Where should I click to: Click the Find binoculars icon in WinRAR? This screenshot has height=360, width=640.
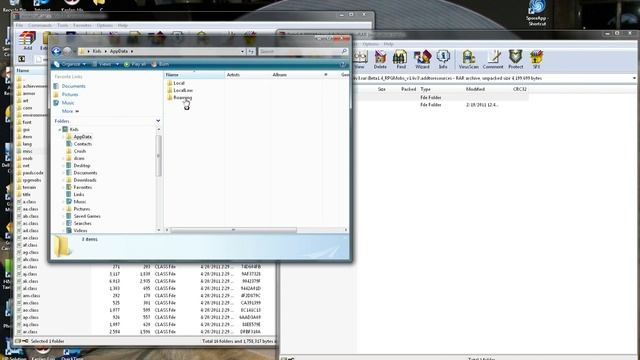pyautogui.click(x=400, y=59)
